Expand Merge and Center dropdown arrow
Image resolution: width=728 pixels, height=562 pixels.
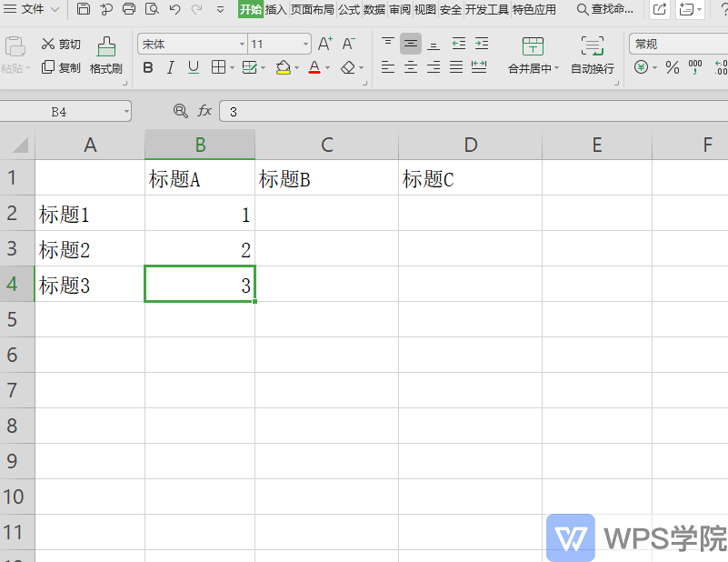pyautogui.click(x=556, y=68)
